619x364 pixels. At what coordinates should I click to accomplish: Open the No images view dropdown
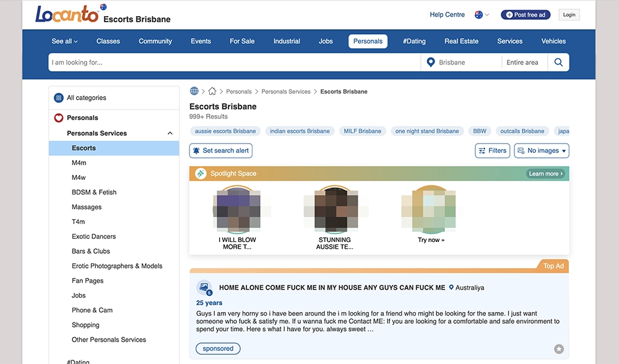coord(542,150)
